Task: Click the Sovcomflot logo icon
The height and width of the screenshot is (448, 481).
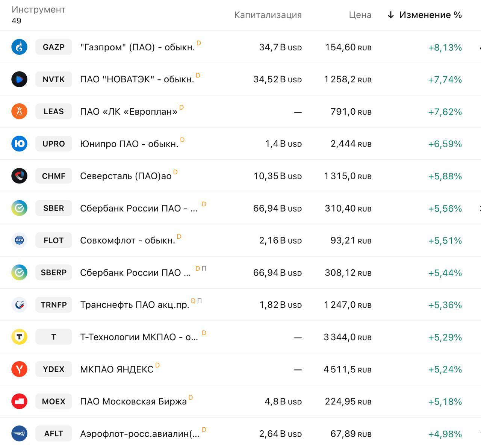Action: [x=19, y=241]
